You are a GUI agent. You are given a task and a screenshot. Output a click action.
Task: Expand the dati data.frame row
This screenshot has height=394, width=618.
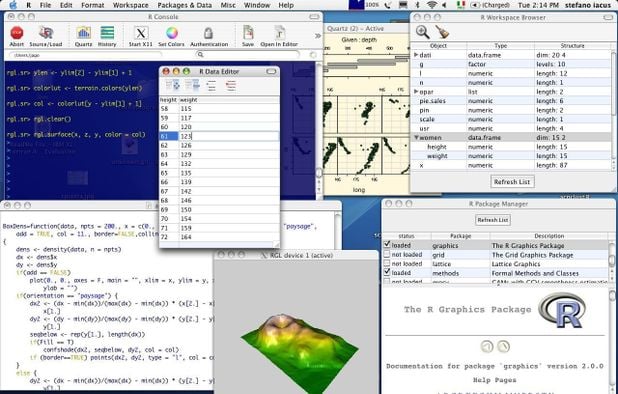pyautogui.click(x=416, y=55)
